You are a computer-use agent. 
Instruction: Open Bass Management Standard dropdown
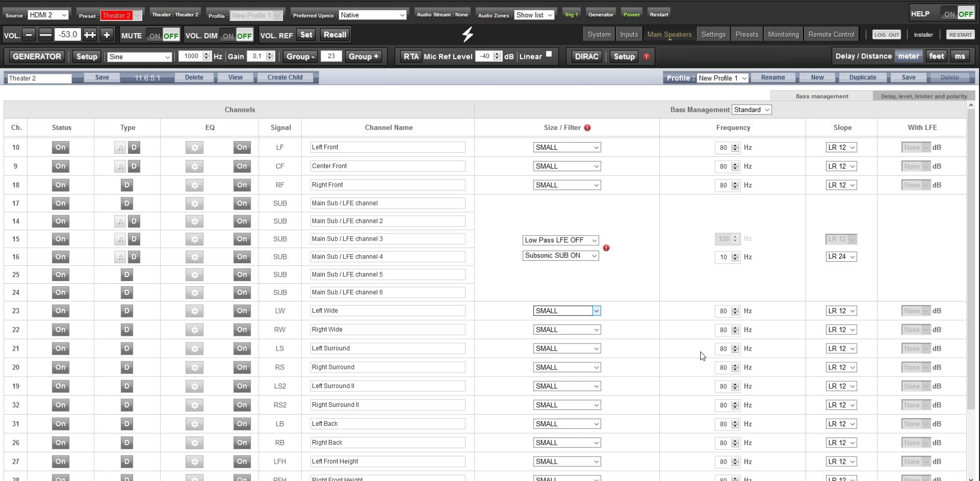(x=751, y=110)
